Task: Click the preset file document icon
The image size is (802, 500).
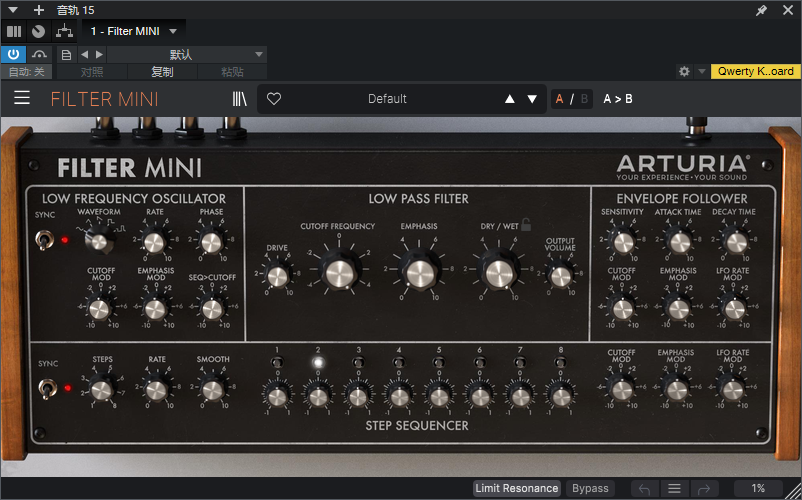Action: point(66,55)
